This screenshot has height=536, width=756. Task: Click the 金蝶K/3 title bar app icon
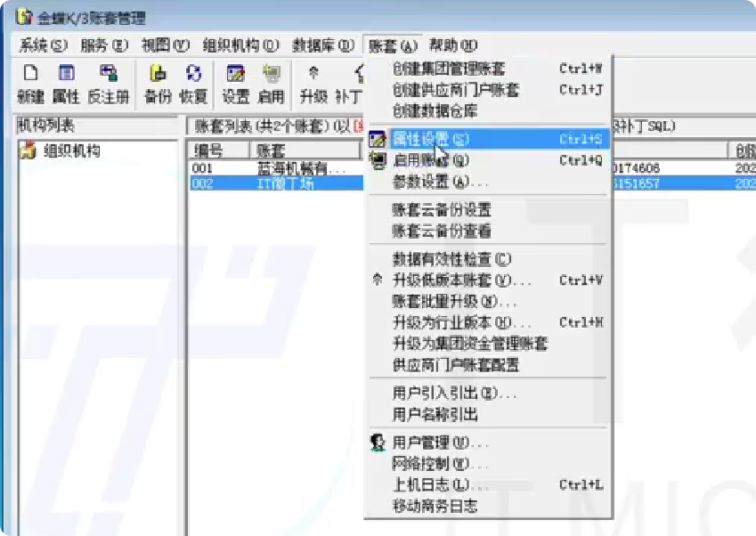coord(24,17)
